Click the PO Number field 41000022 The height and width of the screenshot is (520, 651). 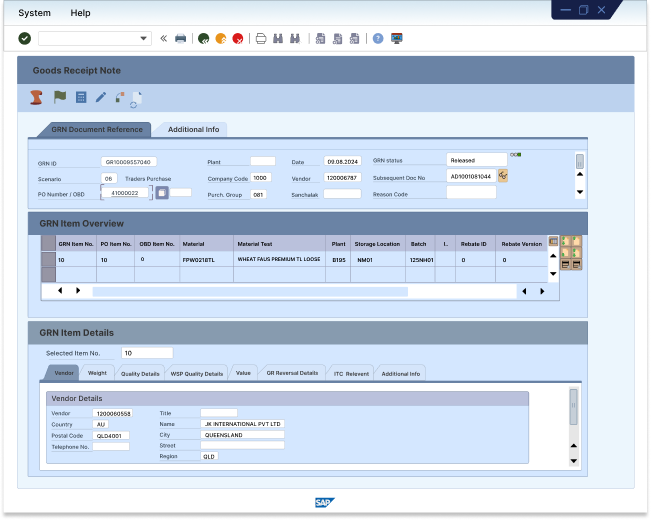(x=125, y=193)
